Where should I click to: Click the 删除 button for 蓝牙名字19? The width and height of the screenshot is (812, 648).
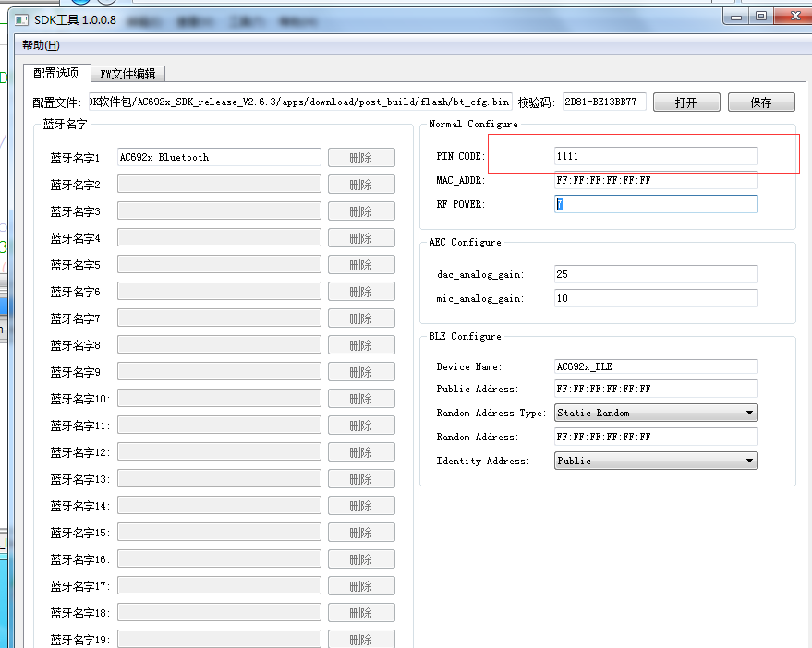tap(361, 638)
